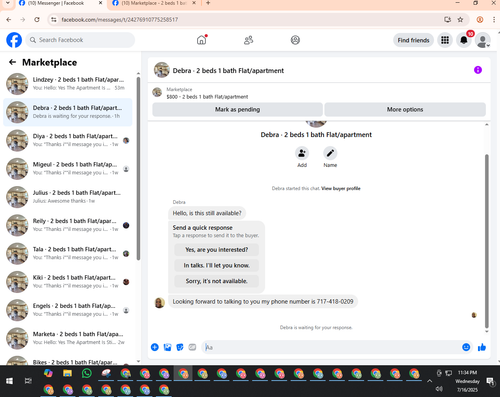This screenshot has width=500, height=397.
Task: Open the Windows Start menu
Action: point(9,381)
